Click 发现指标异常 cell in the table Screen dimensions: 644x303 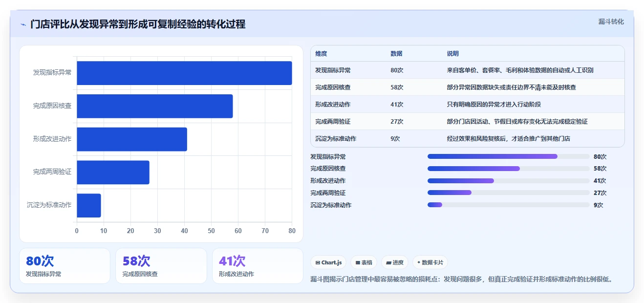pyautogui.click(x=333, y=70)
